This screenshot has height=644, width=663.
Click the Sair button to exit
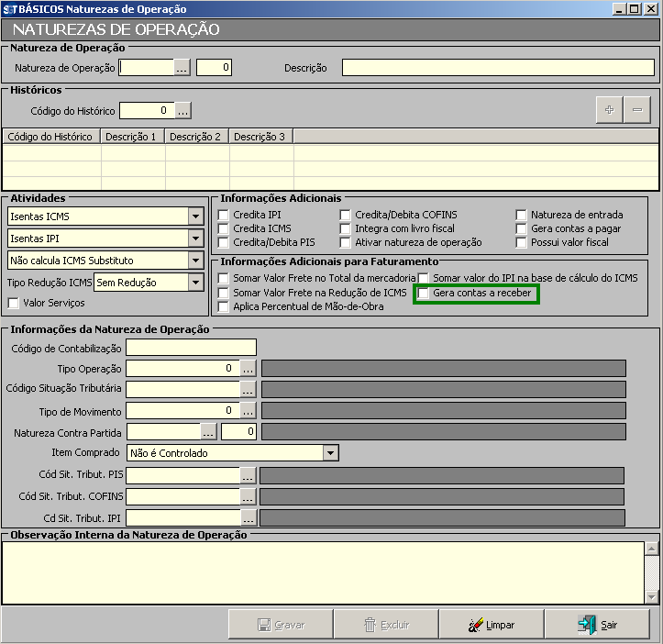coord(597,625)
